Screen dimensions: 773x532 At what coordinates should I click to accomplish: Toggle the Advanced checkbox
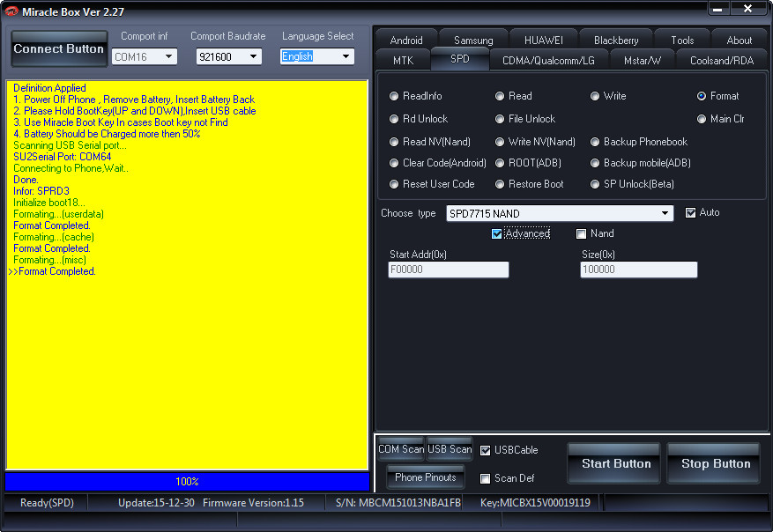497,233
